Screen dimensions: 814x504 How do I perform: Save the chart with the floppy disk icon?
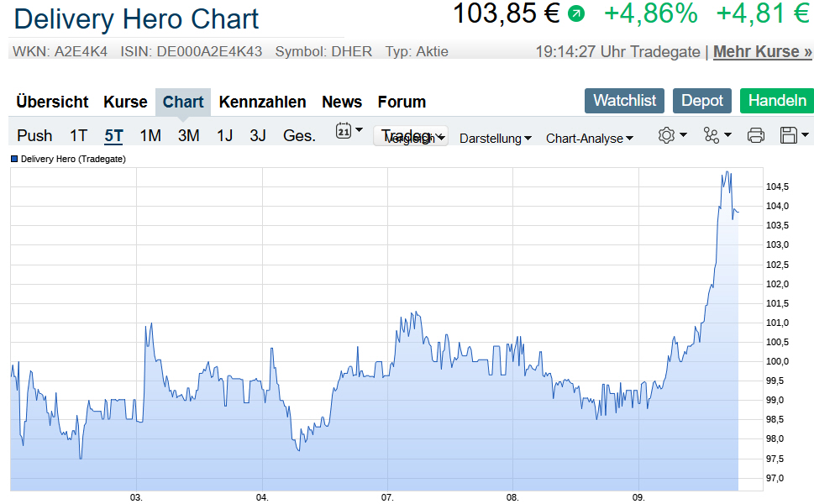coord(789,135)
